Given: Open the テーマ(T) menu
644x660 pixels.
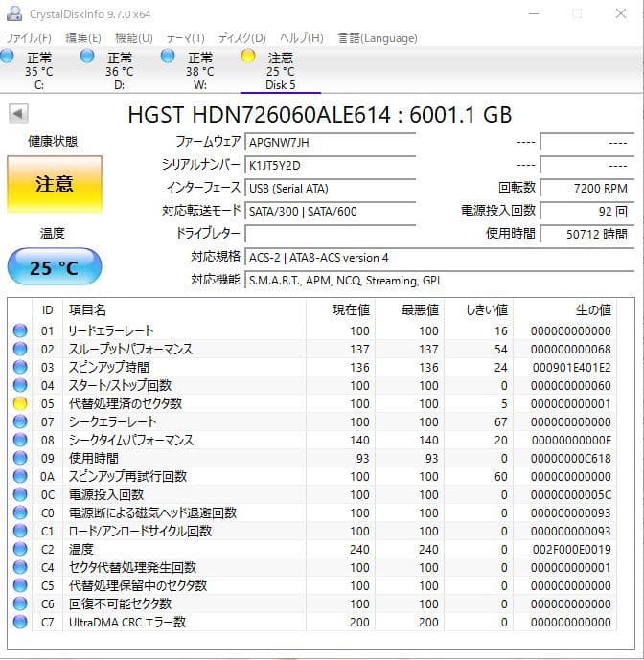Looking at the screenshot, I should tap(185, 38).
